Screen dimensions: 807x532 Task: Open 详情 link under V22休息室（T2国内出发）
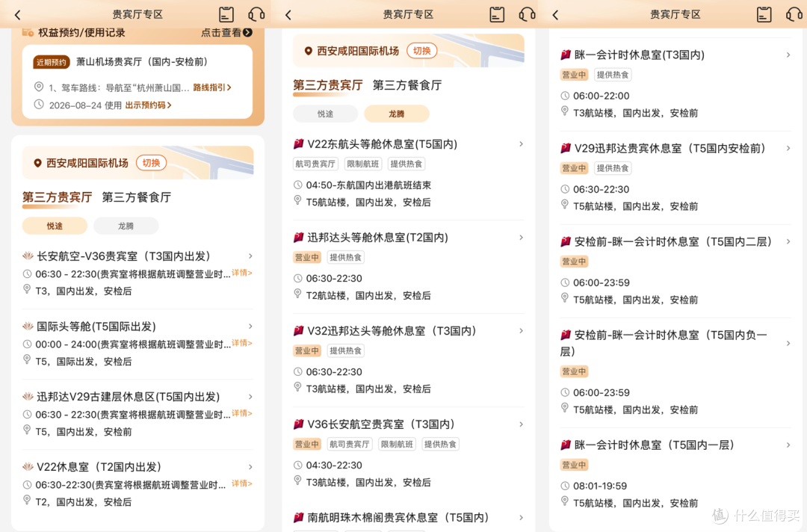pos(242,483)
